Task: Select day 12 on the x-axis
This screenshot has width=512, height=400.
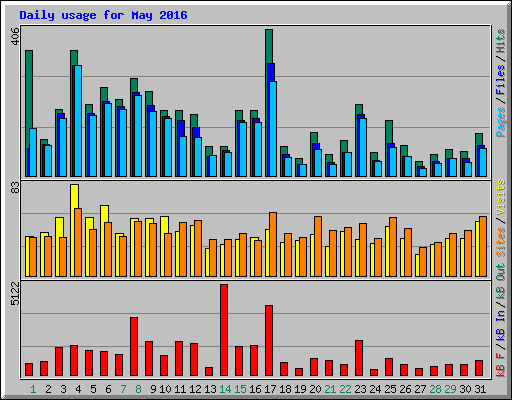Action: pyautogui.click(x=195, y=389)
